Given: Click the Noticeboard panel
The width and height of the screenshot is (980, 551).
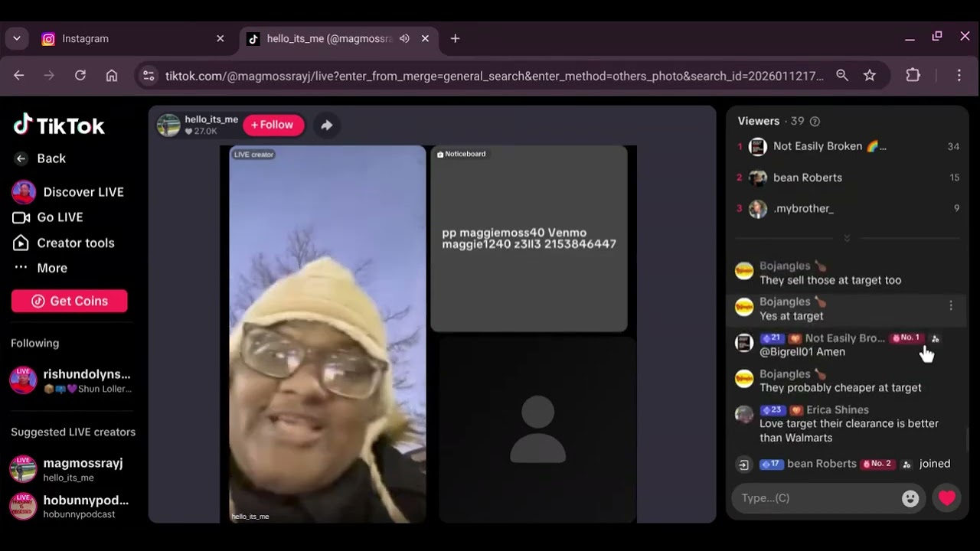Looking at the screenshot, I should coord(529,239).
